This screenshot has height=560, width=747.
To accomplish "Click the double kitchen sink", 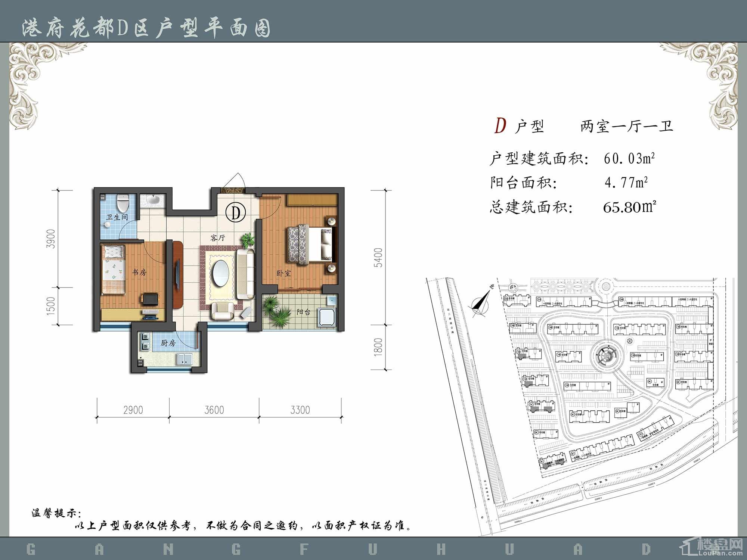I will tap(184, 359).
